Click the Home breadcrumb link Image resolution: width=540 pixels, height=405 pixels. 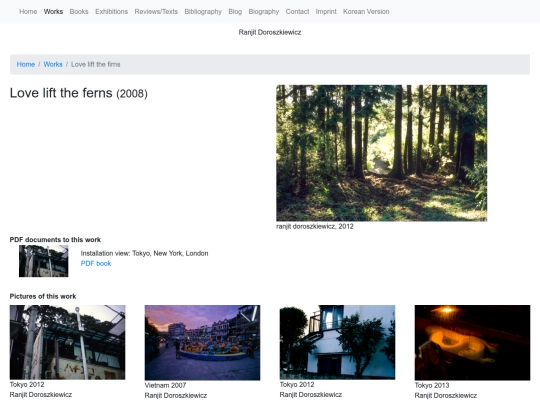coord(26,64)
